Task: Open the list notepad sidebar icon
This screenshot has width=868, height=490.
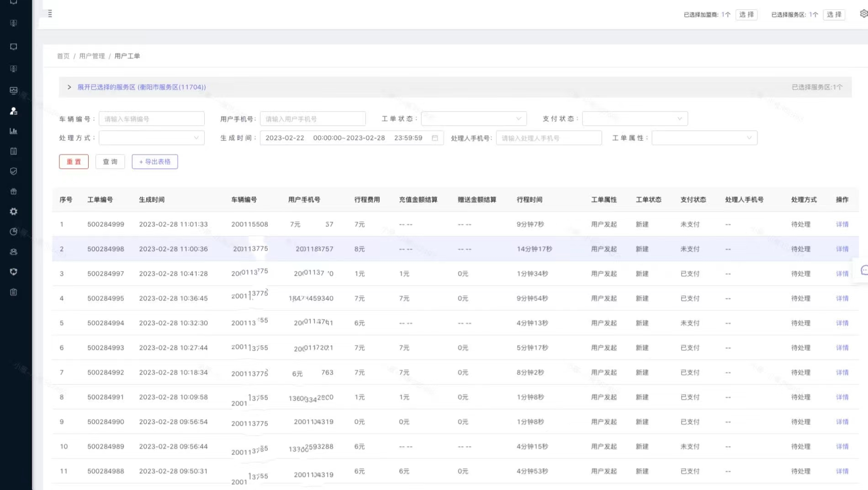Action: 14,151
